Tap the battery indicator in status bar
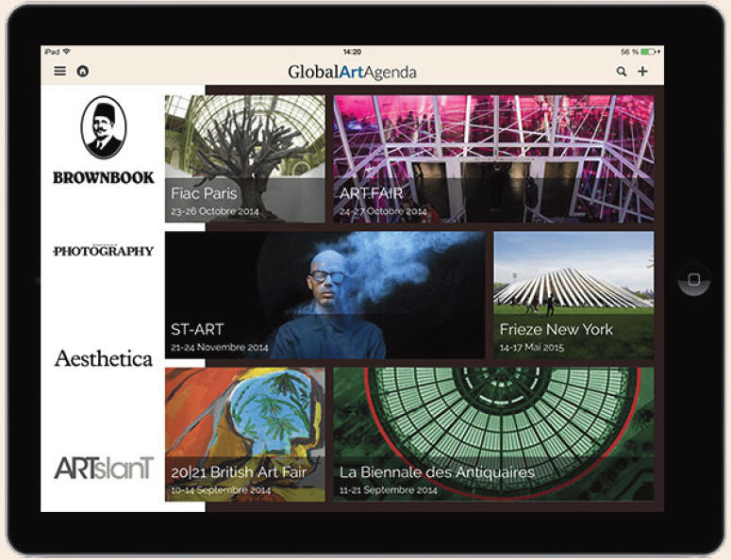This screenshot has width=731, height=560. [647, 52]
